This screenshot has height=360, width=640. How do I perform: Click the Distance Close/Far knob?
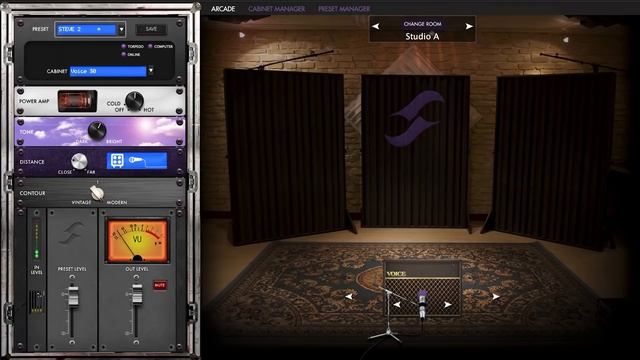[79, 161]
